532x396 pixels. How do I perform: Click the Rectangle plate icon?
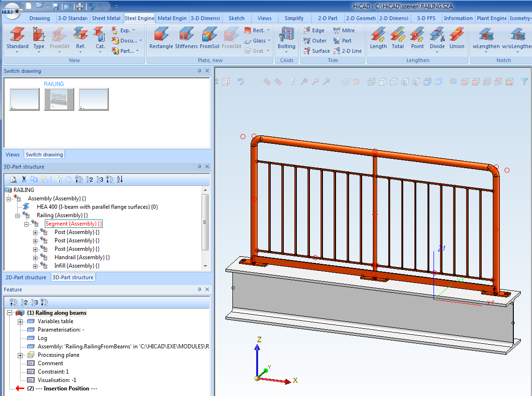coord(161,35)
